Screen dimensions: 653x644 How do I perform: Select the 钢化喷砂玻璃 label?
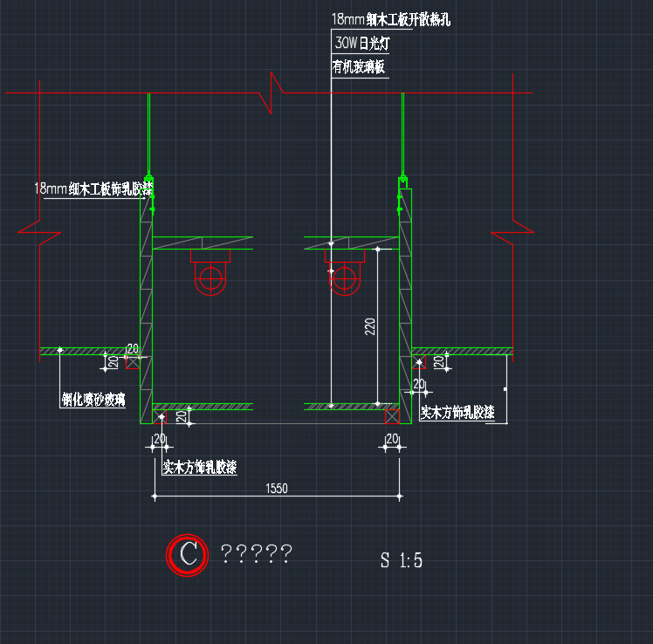pos(93,399)
